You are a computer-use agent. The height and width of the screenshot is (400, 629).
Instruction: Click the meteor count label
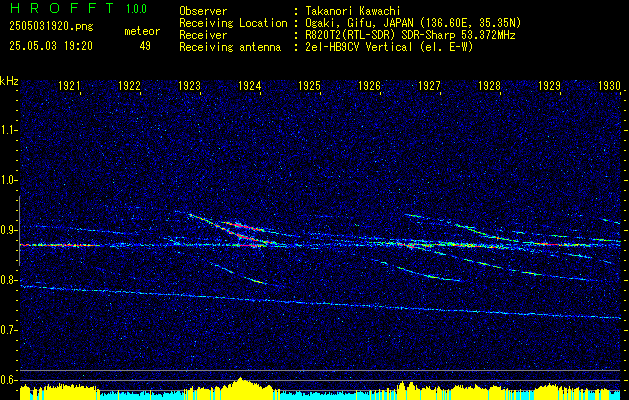[x=142, y=31]
